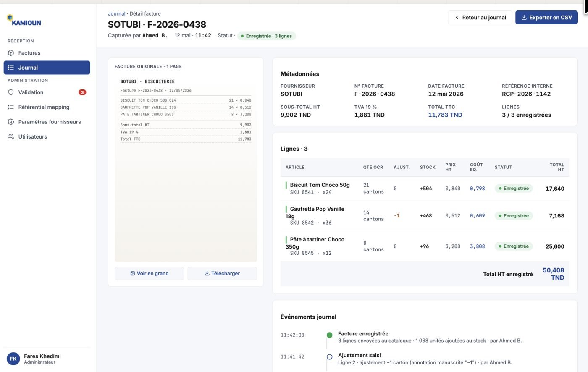Image resolution: width=588 pixels, height=372 pixels.
Task: Click the 11,783 TND total TTC value
Action: (x=445, y=115)
